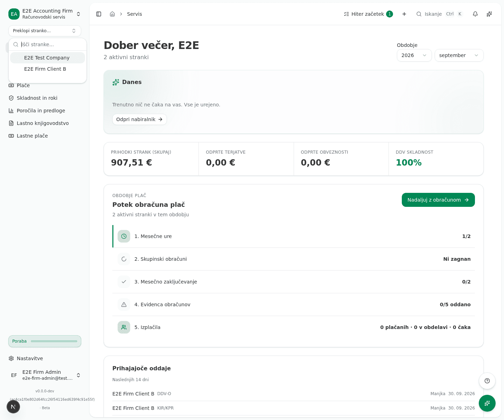This screenshot has height=420, width=504.
Task: Click the help question mark button
Action: pyautogui.click(x=487, y=381)
